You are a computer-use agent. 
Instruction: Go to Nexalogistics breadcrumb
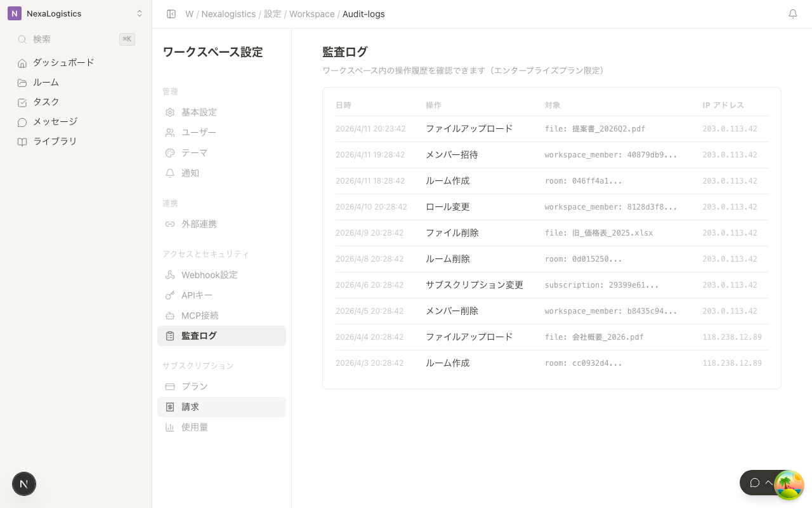tap(228, 14)
